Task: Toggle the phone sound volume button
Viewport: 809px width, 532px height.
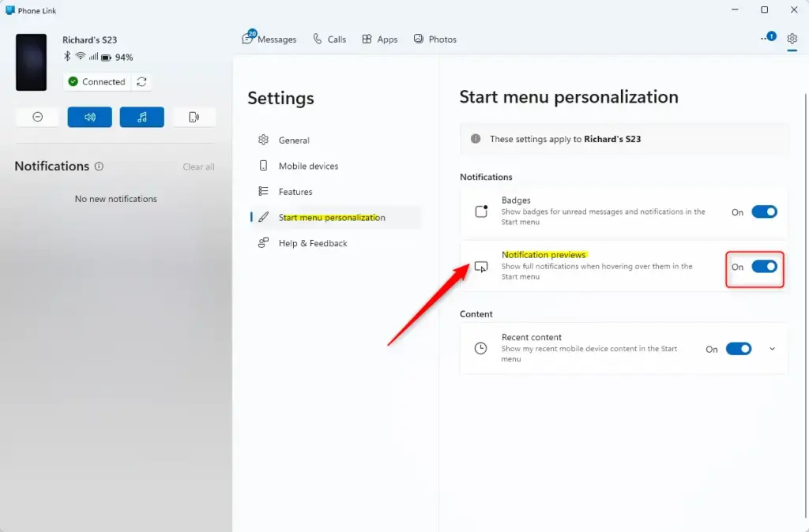Action: point(90,117)
